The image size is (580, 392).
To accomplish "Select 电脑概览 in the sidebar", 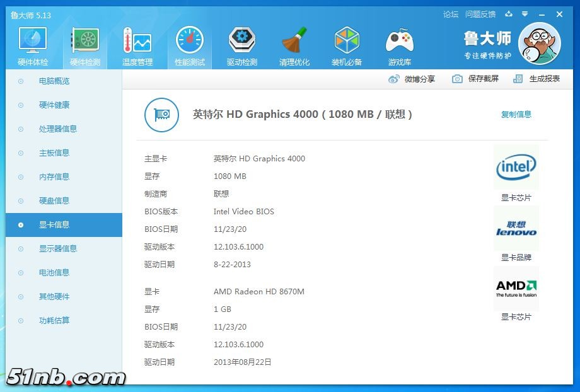I will coord(54,81).
